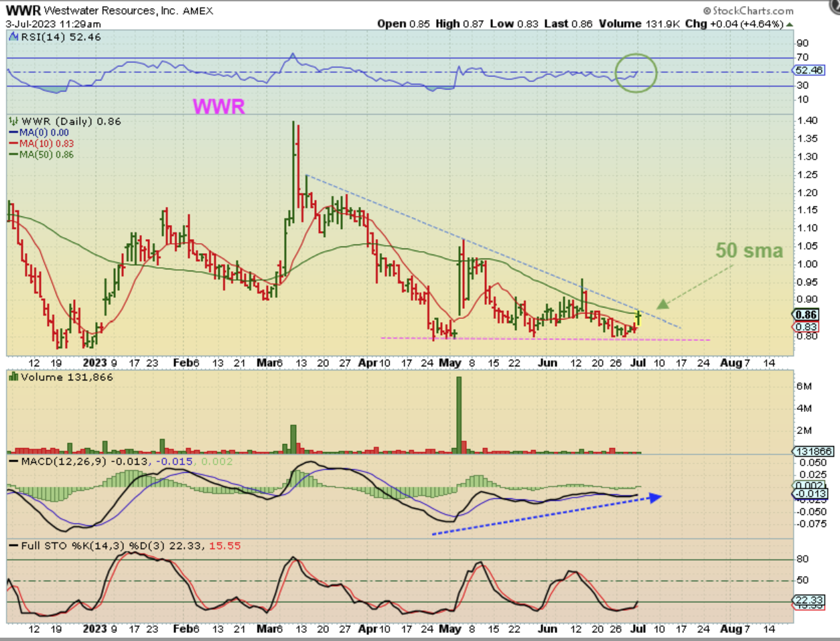This screenshot has height=641, width=840.
Task: Click the 80 level on stochastic axis
Action: [x=802, y=559]
